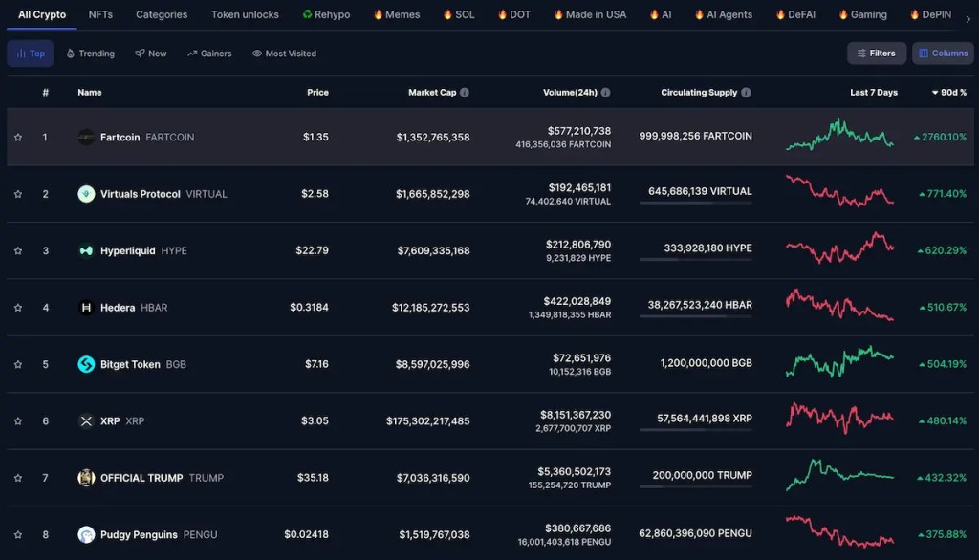The height and width of the screenshot is (560, 979).
Task: Click the Fartcoin coin logo icon
Action: 86,137
